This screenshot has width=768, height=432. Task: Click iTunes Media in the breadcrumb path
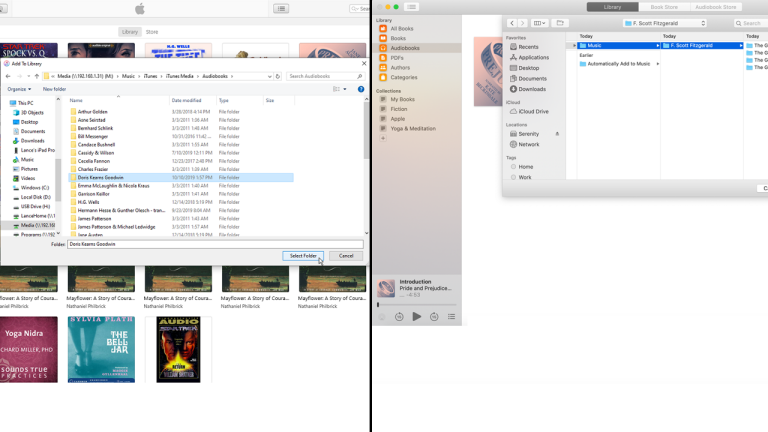180,76
